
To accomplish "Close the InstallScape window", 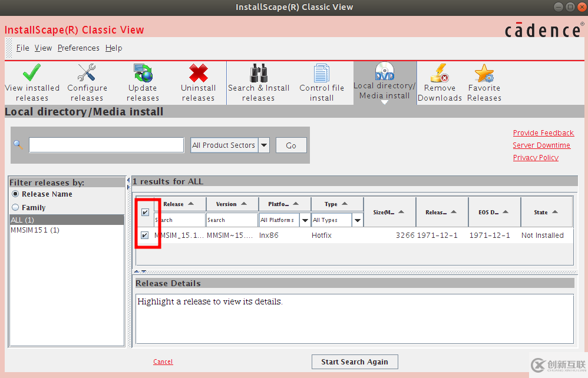I will pos(582,7).
